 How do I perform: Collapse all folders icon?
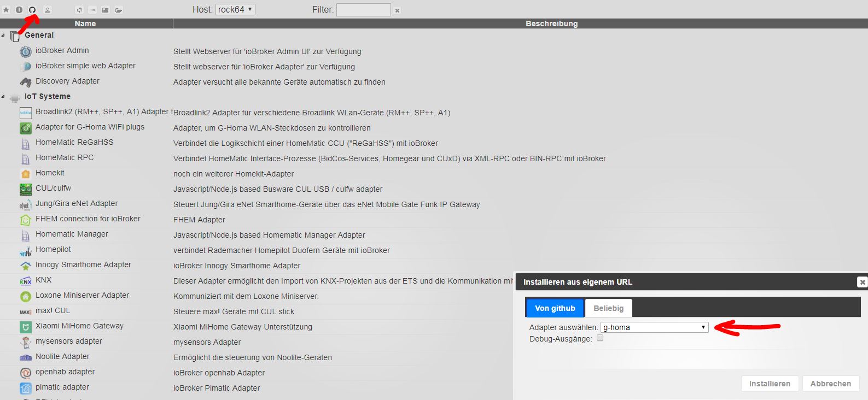click(106, 10)
